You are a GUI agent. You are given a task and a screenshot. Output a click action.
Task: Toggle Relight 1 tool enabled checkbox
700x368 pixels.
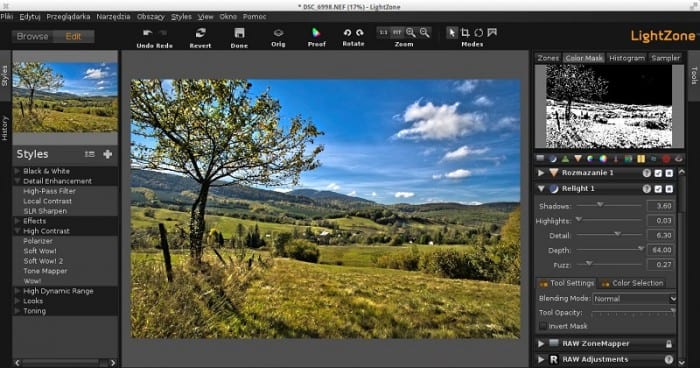click(658, 189)
